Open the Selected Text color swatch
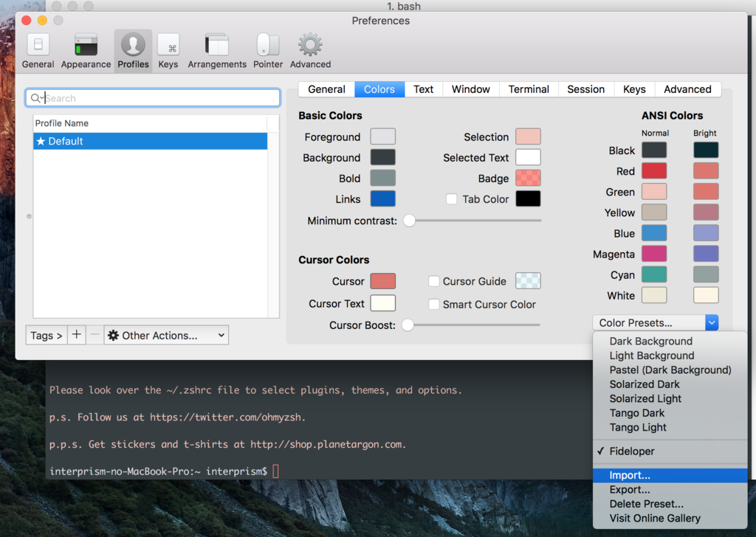 click(528, 158)
